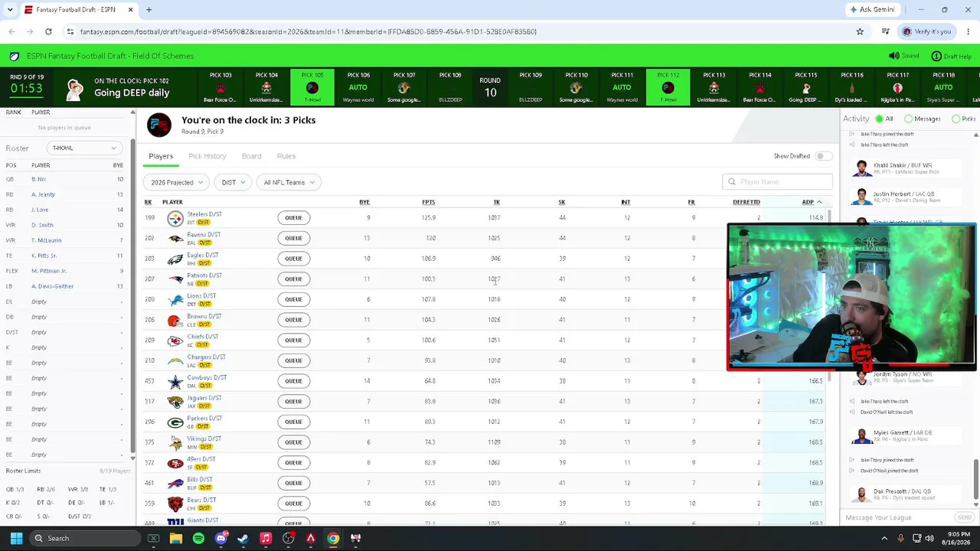Queue the Eagles D/ST
The width and height of the screenshot is (980, 551).
click(294, 259)
